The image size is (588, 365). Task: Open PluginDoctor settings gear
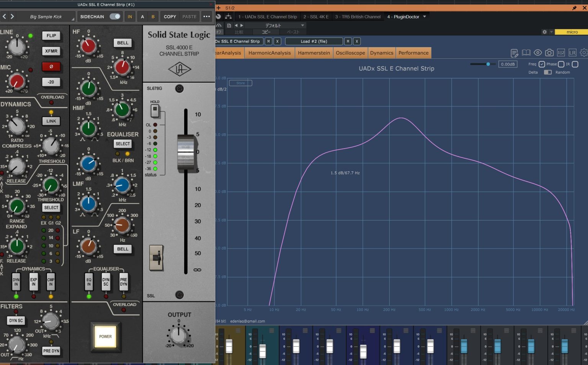click(584, 52)
